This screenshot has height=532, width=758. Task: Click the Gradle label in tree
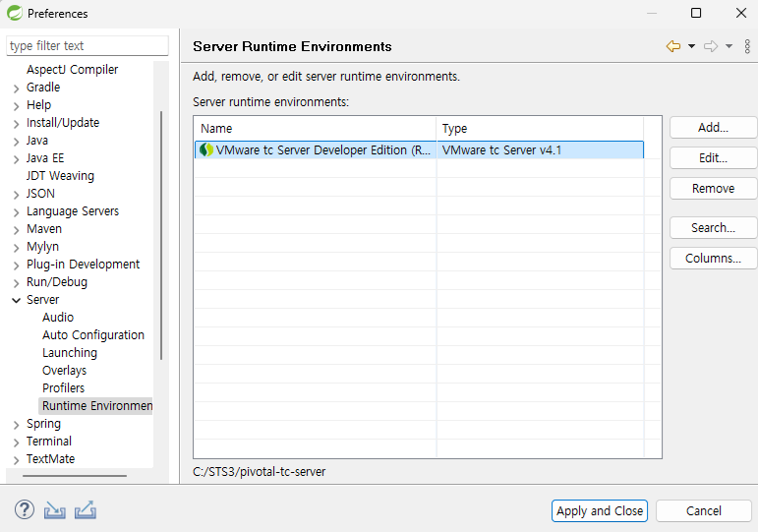tap(43, 88)
